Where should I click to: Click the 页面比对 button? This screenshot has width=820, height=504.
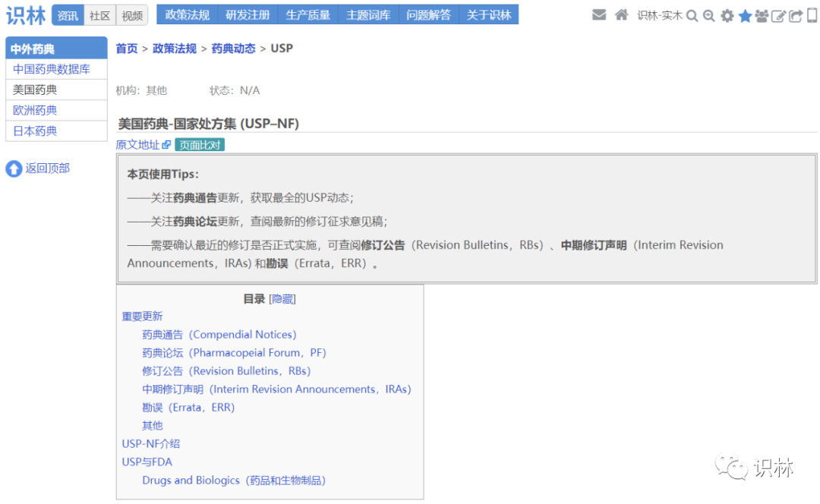[x=200, y=145]
